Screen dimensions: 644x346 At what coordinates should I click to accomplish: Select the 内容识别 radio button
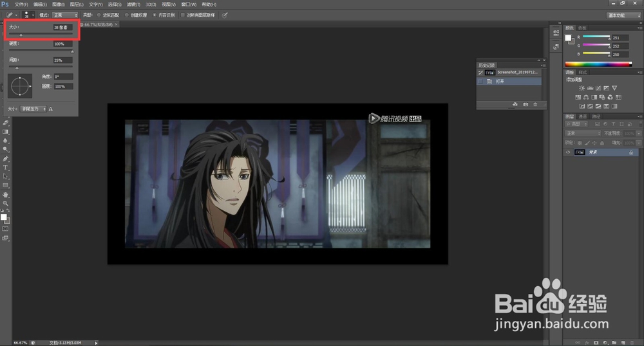point(155,15)
